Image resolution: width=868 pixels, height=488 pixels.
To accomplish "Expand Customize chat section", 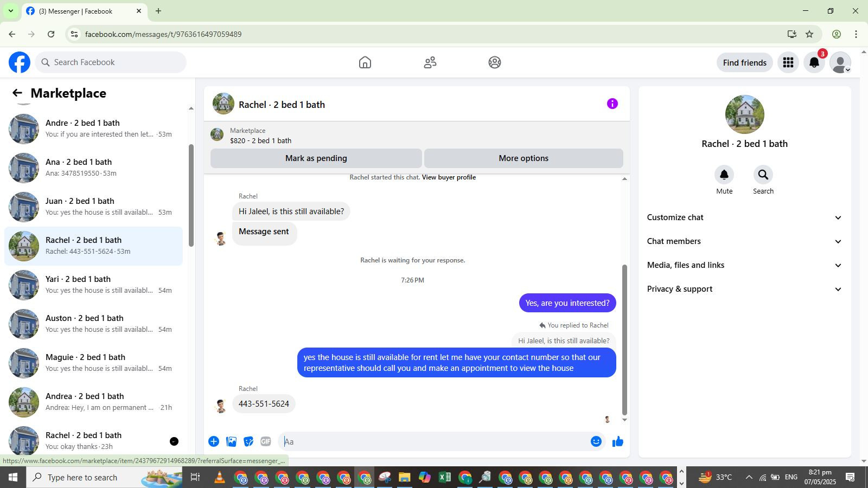I will pyautogui.click(x=744, y=217).
